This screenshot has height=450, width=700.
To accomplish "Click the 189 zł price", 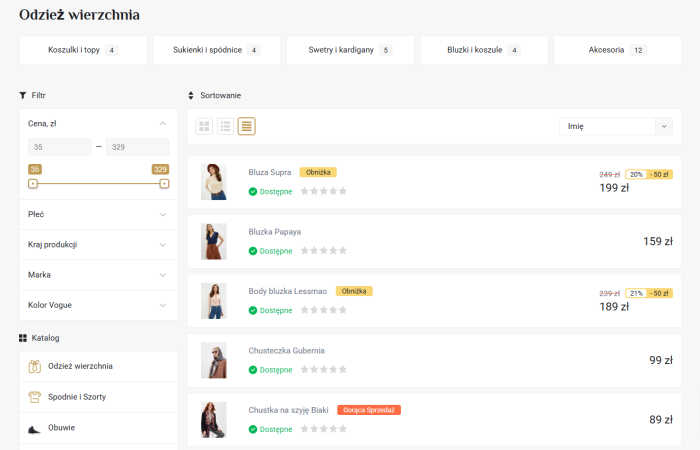I will (x=614, y=307).
